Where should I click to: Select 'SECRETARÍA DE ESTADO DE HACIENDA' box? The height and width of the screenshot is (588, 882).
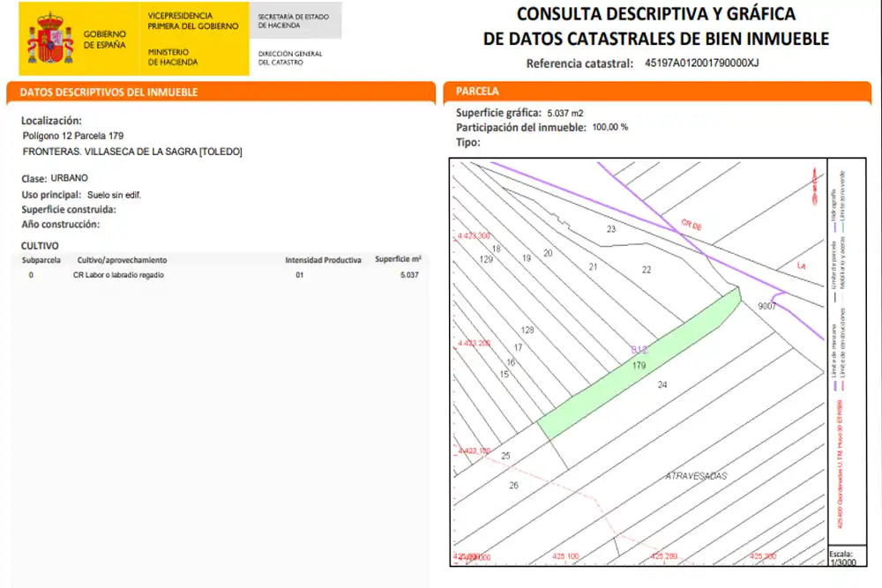[295, 21]
